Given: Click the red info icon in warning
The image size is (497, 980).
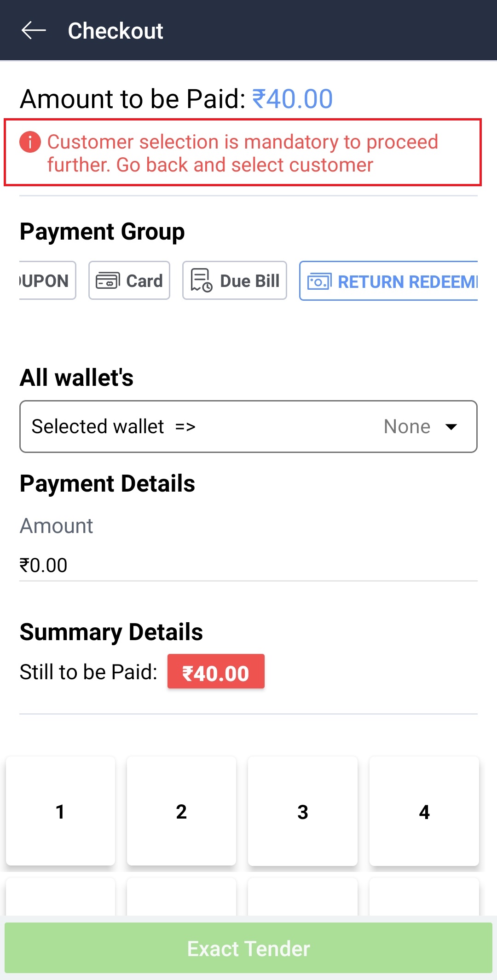Looking at the screenshot, I should click(x=30, y=142).
